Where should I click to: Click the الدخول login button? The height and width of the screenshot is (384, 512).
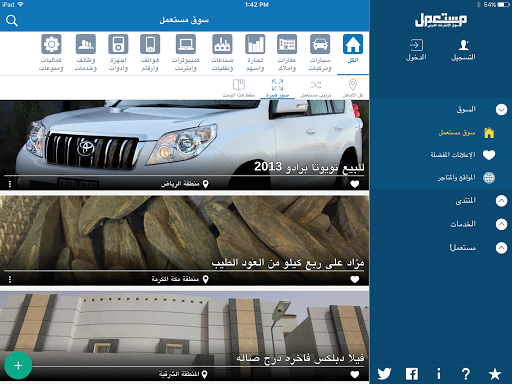click(416, 50)
